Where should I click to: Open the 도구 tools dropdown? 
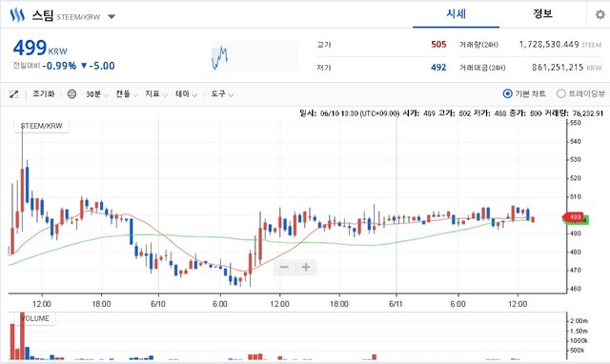(222, 94)
